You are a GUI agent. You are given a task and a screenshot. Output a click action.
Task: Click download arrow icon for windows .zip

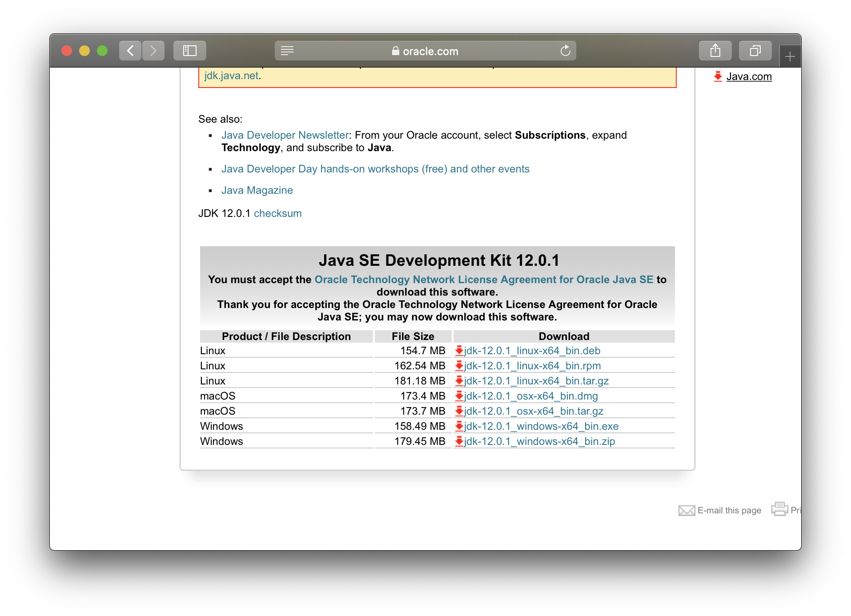[x=459, y=441]
